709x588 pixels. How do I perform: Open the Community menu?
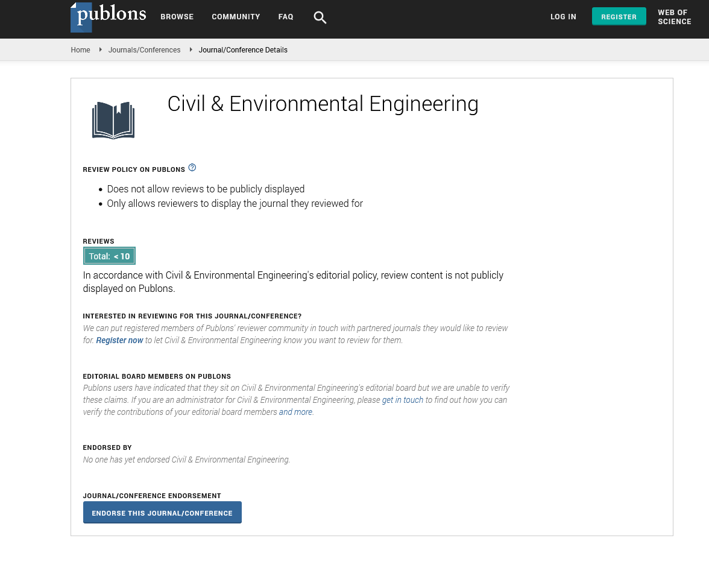click(236, 17)
